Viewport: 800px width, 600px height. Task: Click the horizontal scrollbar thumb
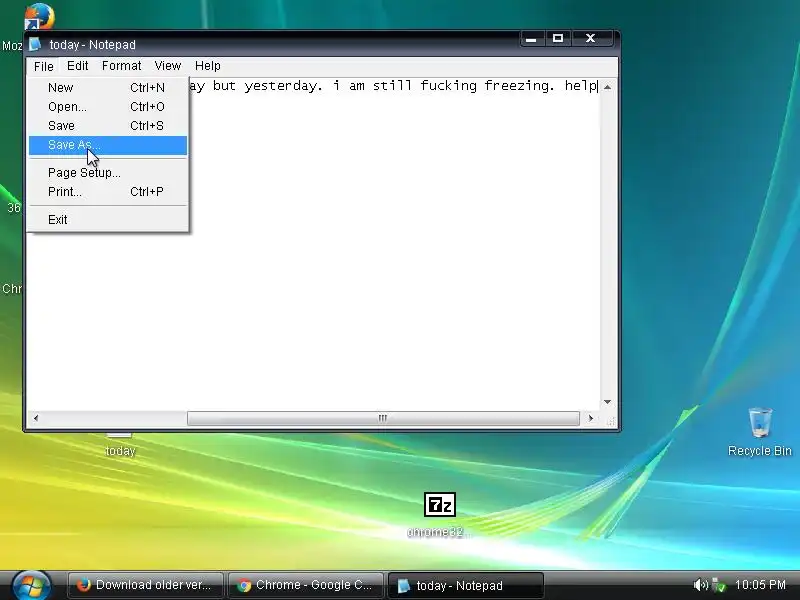[x=383, y=418]
